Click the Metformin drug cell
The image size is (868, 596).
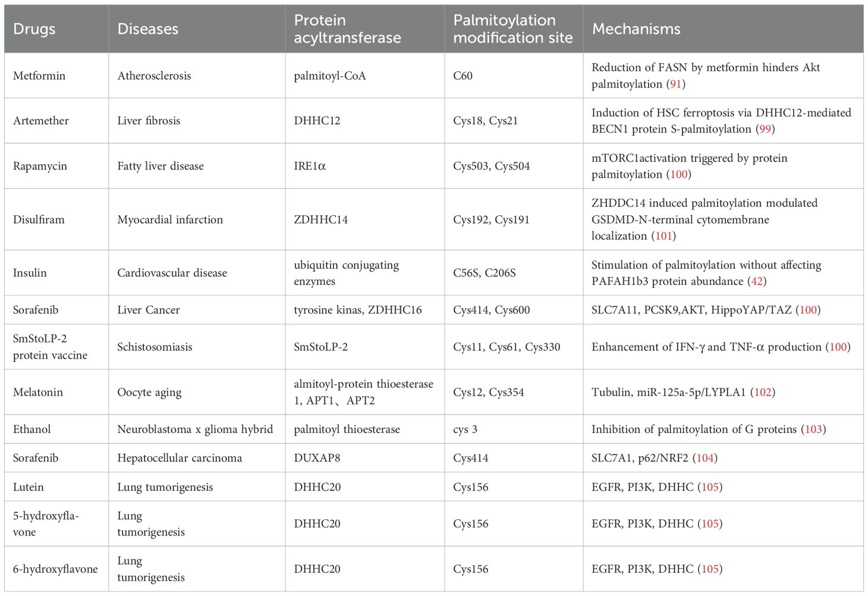(39, 76)
